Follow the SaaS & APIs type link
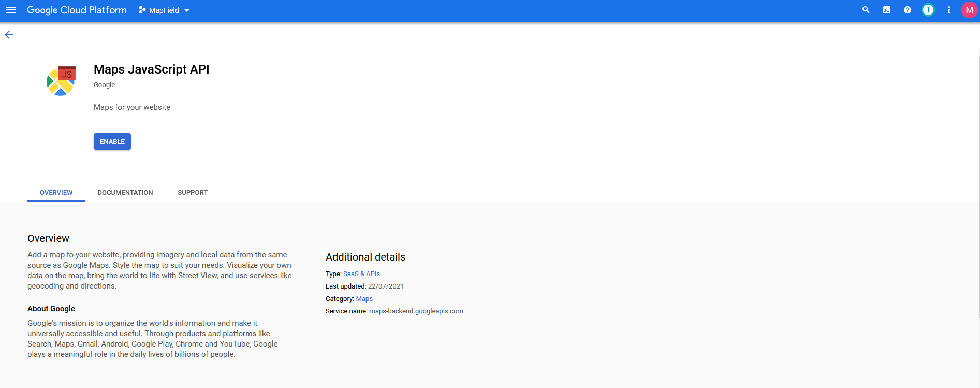 coord(361,274)
